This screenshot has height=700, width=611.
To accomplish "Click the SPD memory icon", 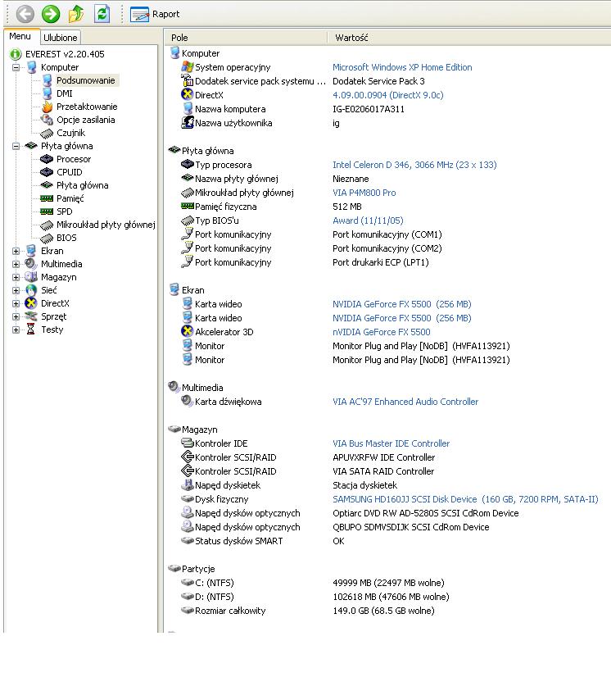I will coord(47,211).
